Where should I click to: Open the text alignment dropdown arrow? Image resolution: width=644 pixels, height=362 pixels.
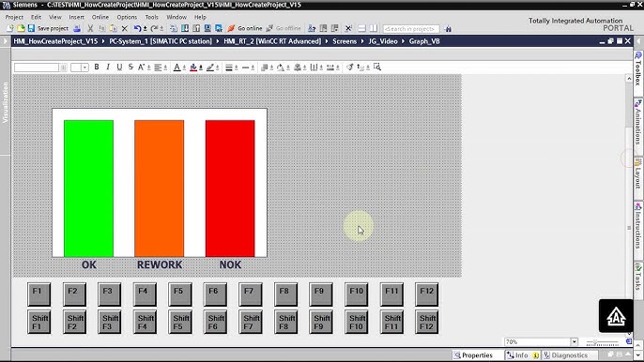pos(165,68)
